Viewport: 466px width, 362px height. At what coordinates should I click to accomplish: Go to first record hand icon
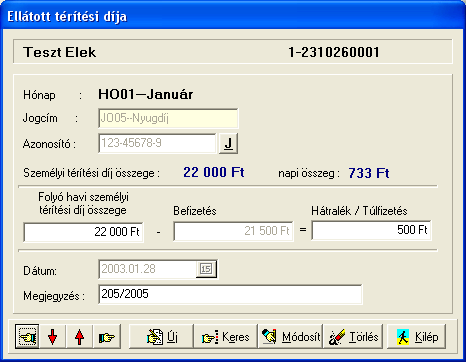click(x=27, y=337)
